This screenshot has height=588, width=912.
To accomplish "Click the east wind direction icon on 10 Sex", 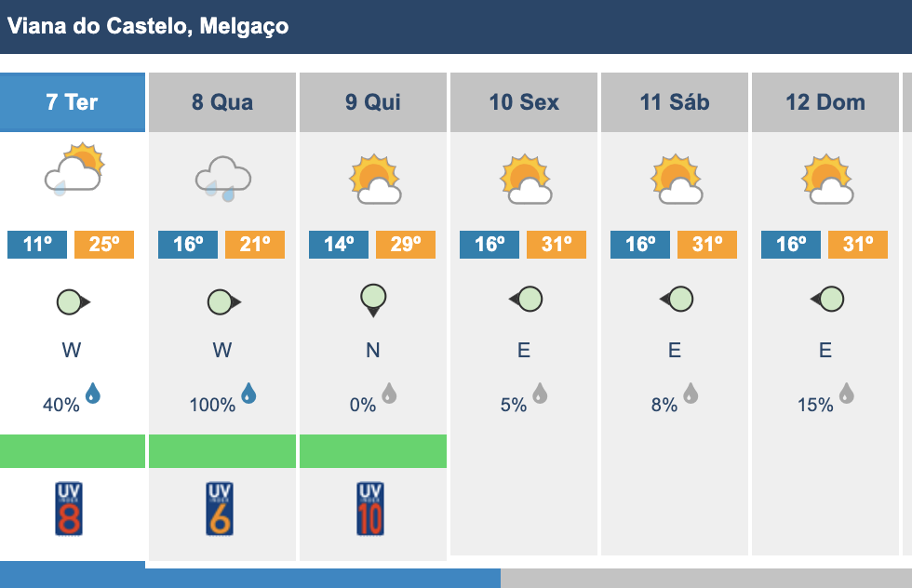I will [526, 299].
